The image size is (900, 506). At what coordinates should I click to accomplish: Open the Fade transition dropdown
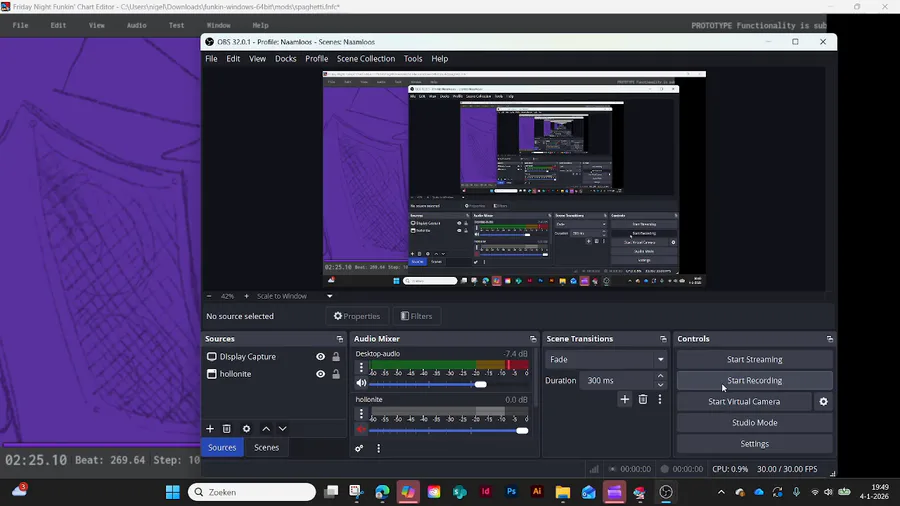tap(607, 360)
